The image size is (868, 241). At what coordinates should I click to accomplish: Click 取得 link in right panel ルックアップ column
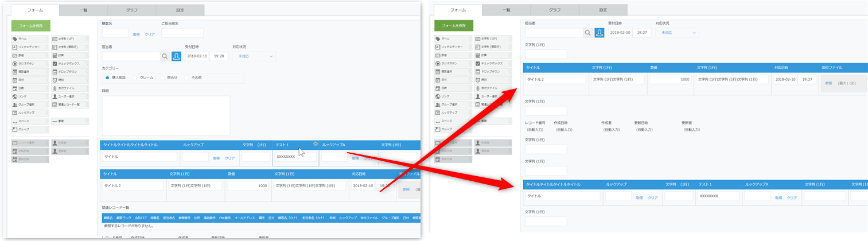pyautogui.click(x=639, y=197)
